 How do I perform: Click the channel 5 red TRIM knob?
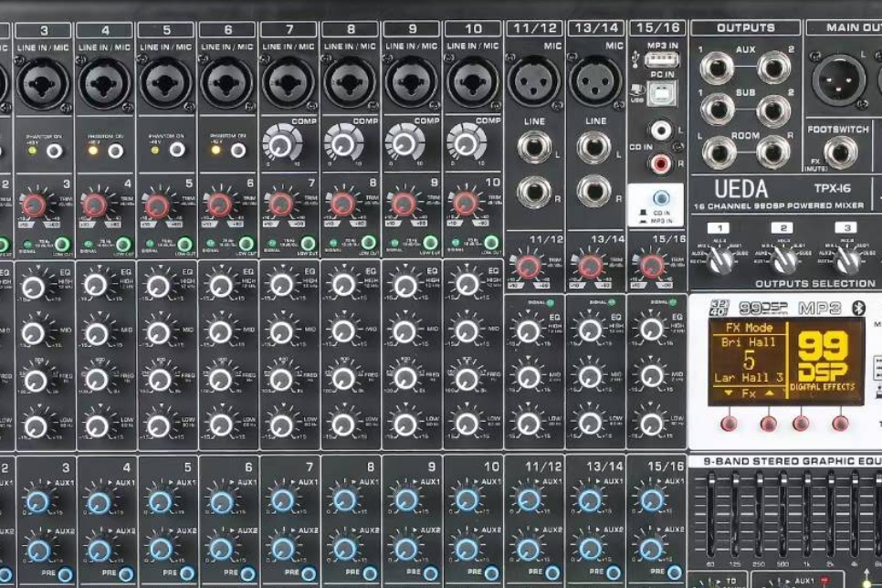tap(158, 205)
